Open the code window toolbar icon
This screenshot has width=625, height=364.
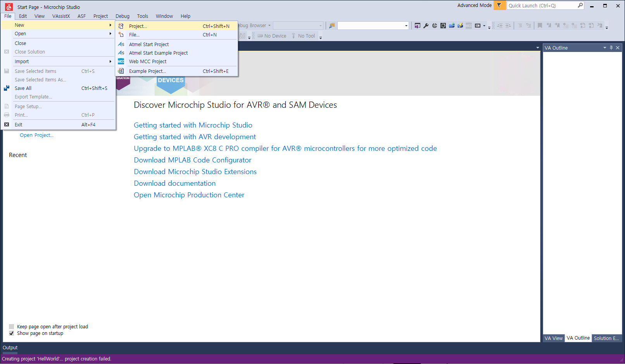coord(418,26)
